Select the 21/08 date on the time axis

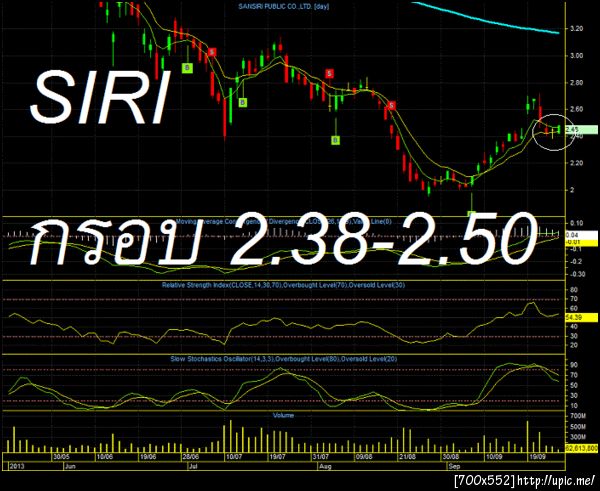[407, 457]
